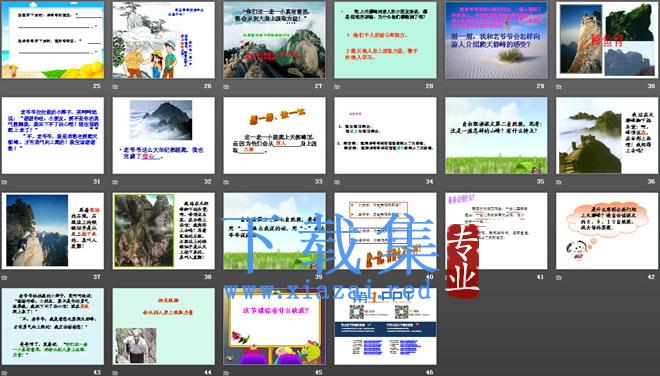Select slide 45 with cartoon blackboard frame

(274, 326)
